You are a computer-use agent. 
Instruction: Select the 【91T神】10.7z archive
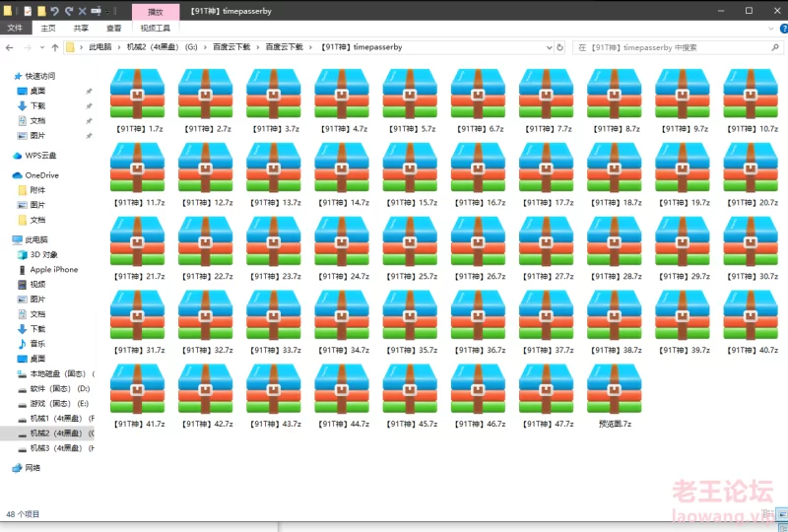tap(751, 100)
